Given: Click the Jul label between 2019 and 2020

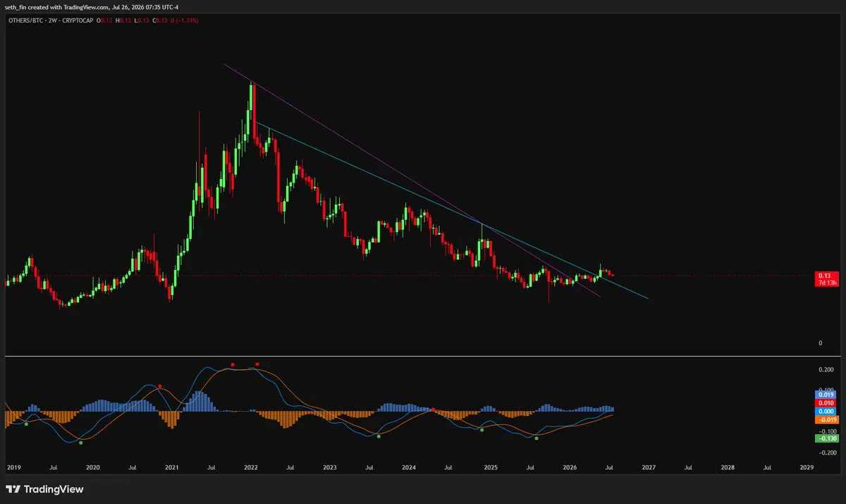Looking at the screenshot, I should [54, 467].
